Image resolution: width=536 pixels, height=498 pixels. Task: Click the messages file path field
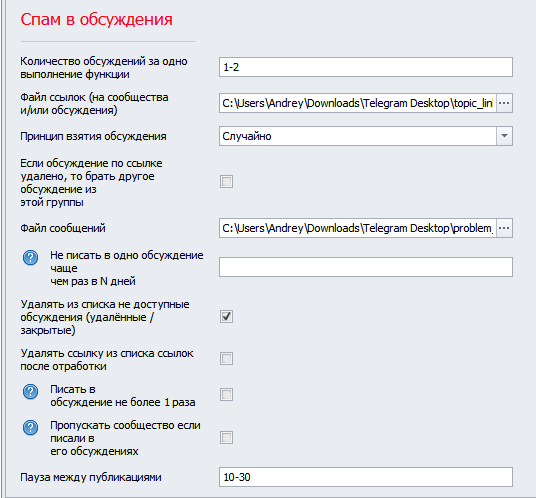coord(358,228)
